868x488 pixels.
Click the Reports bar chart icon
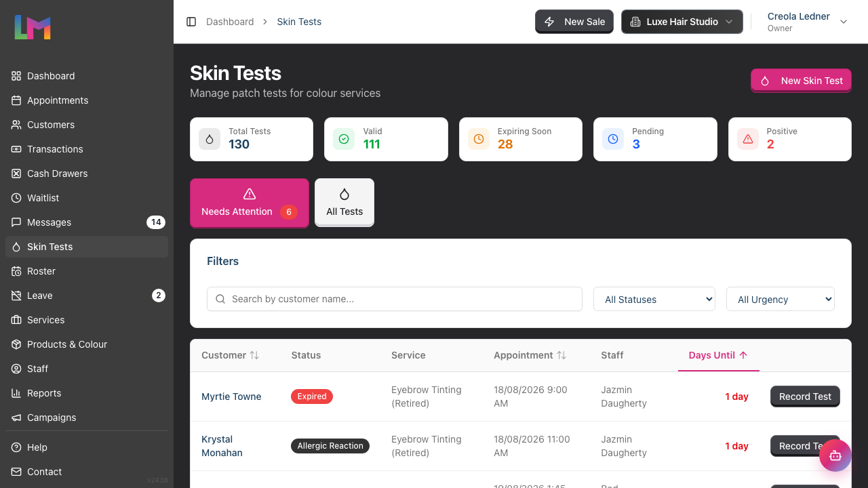pyautogui.click(x=16, y=393)
